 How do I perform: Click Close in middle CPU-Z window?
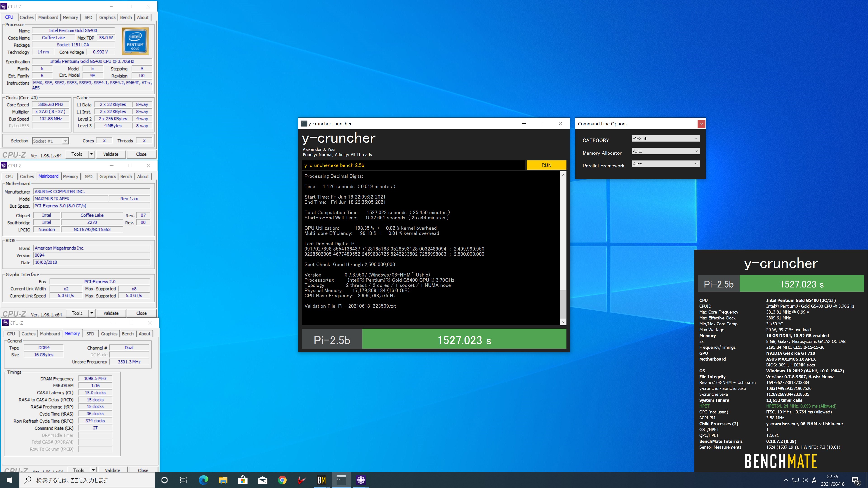142,313
